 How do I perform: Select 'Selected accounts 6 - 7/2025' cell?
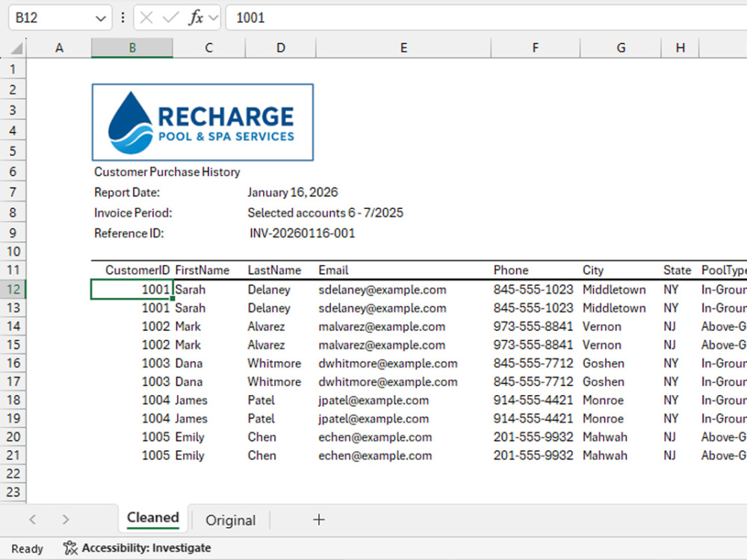point(326,213)
